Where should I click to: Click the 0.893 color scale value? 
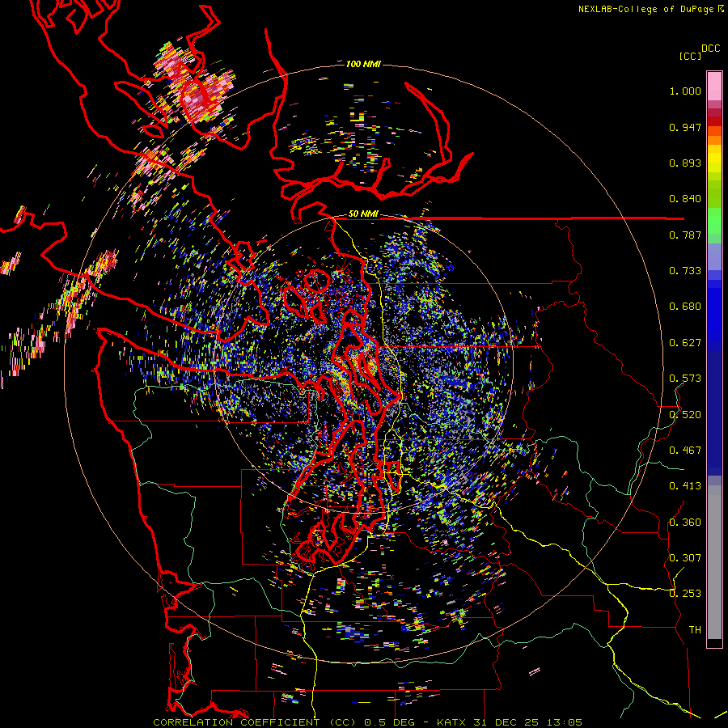coord(685,163)
